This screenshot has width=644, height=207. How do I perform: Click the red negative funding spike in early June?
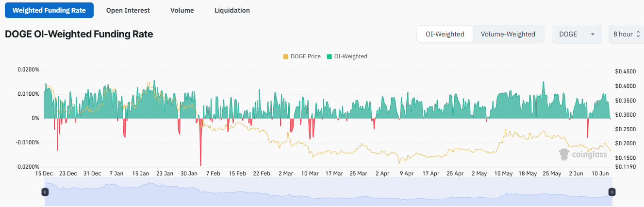(x=587, y=130)
